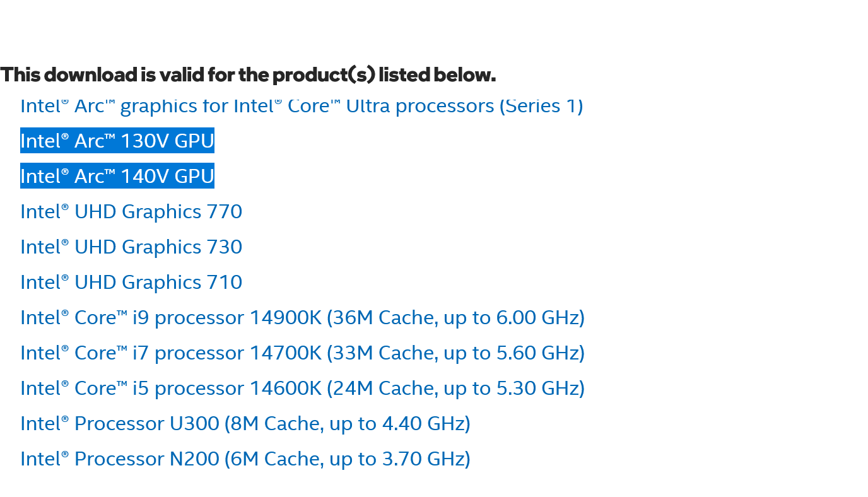
Task: Click the highlighted '140V' text
Action: [x=144, y=176]
